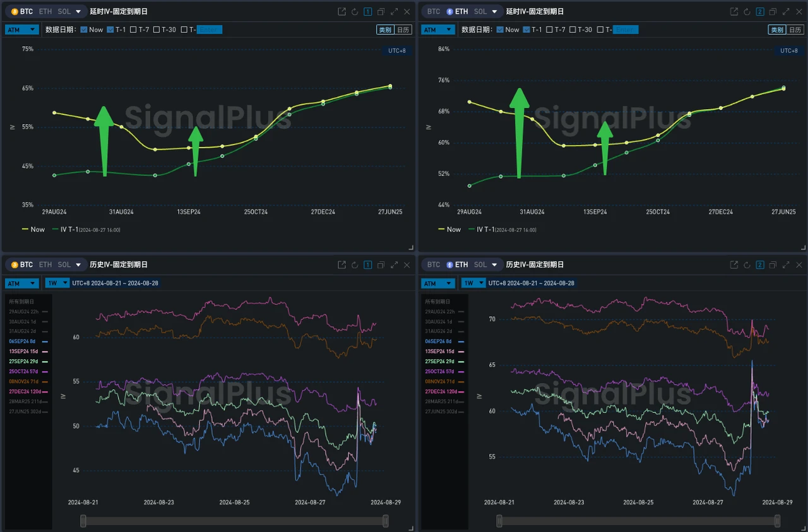The image size is (808, 532).
Task: Click the refresh icon on ETH historical IV panel
Action: pyautogui.click(x=747, y=265)
